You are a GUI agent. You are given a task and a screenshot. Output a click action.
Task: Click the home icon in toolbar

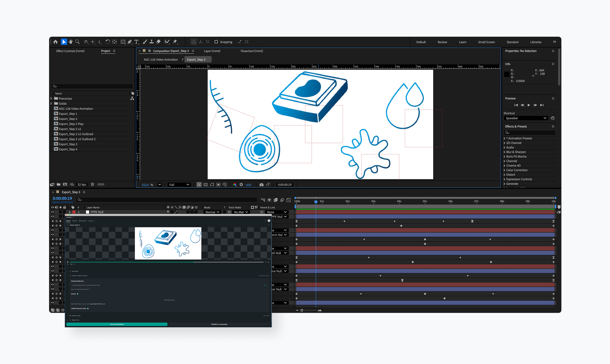coord(56,42)
